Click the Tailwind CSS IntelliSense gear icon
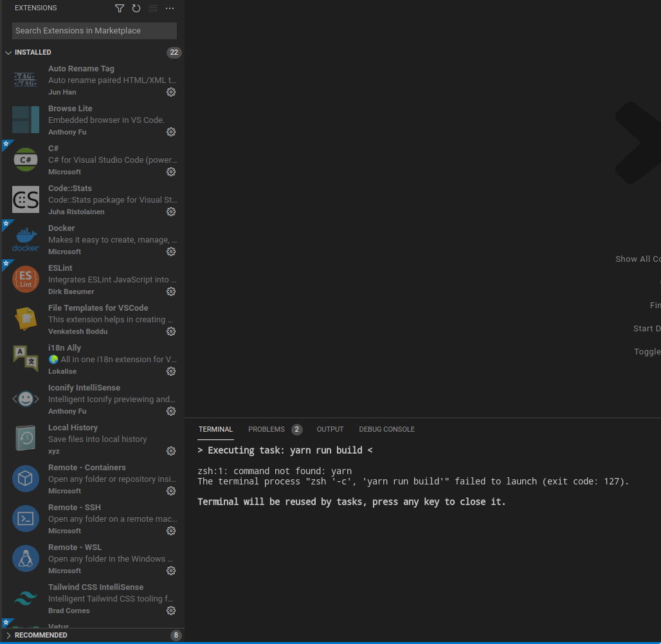Image resolution: width=661 pixels, height=644 pixels. pos(170,611)
